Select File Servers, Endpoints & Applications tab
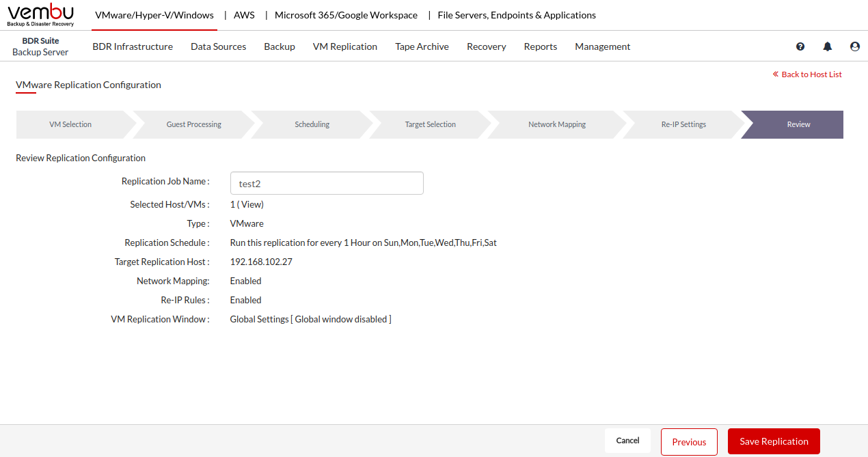Viewport: 868px width, 457px height. (x=516, y=15)
